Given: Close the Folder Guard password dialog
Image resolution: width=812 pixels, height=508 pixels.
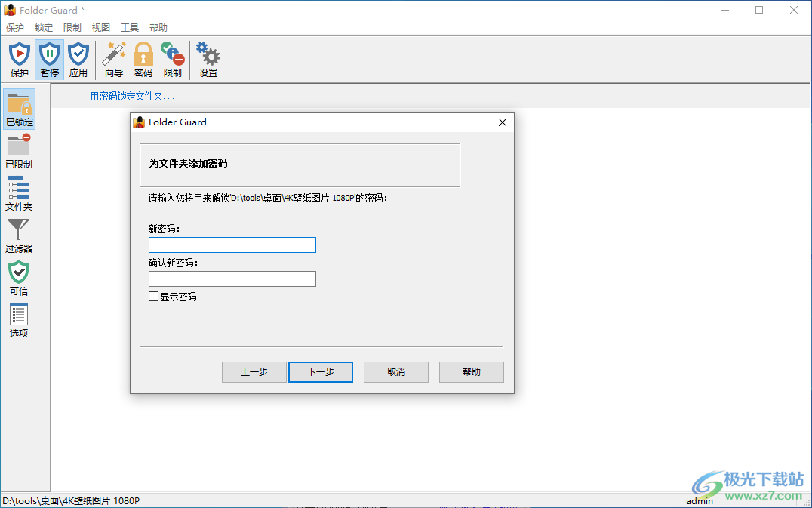Looking at the screenshot, I should (503, 122).
